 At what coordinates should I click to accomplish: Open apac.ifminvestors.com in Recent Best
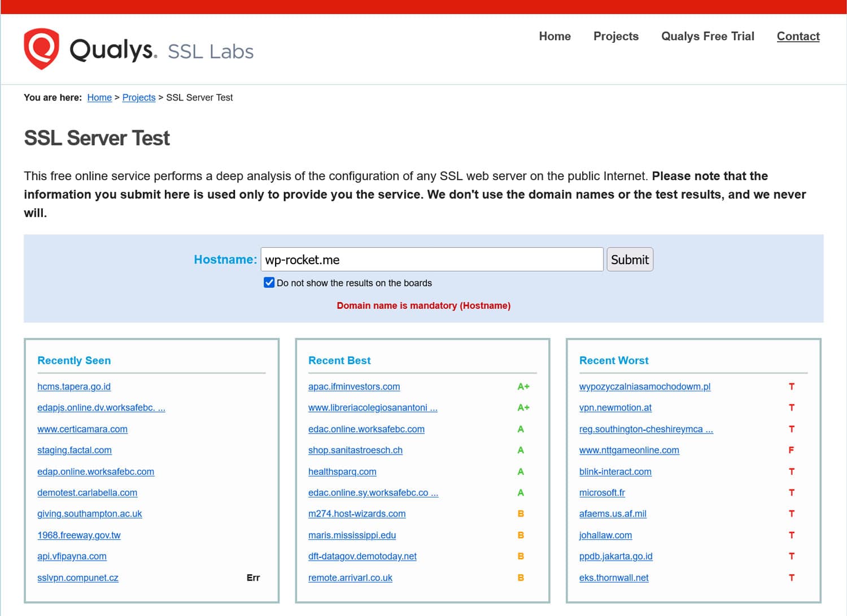354,387
